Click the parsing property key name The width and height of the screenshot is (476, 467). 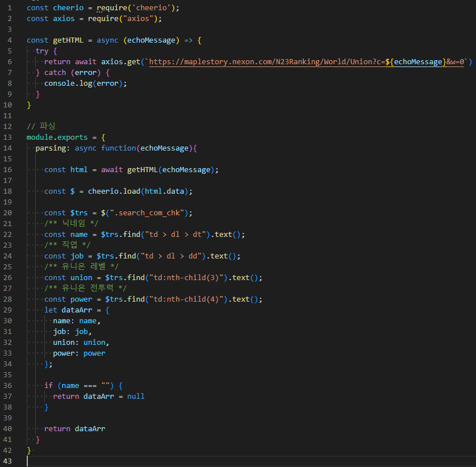53,148
